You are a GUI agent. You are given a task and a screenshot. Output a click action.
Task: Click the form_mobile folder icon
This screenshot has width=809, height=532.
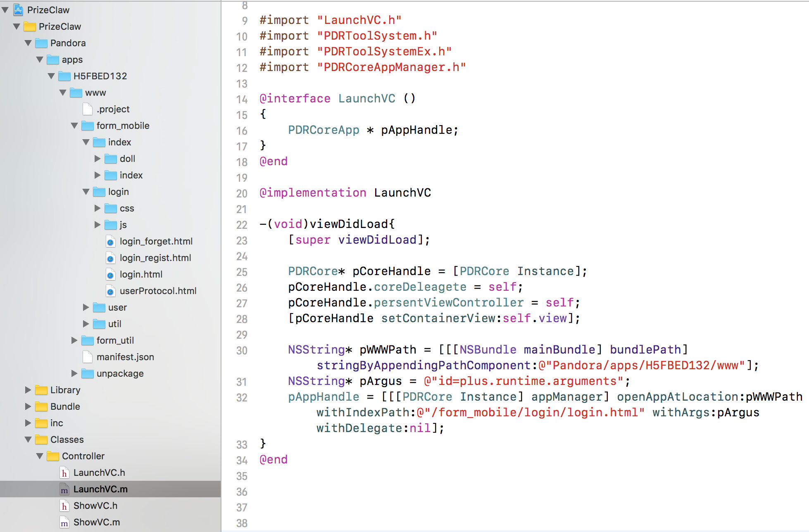[88, 126]
